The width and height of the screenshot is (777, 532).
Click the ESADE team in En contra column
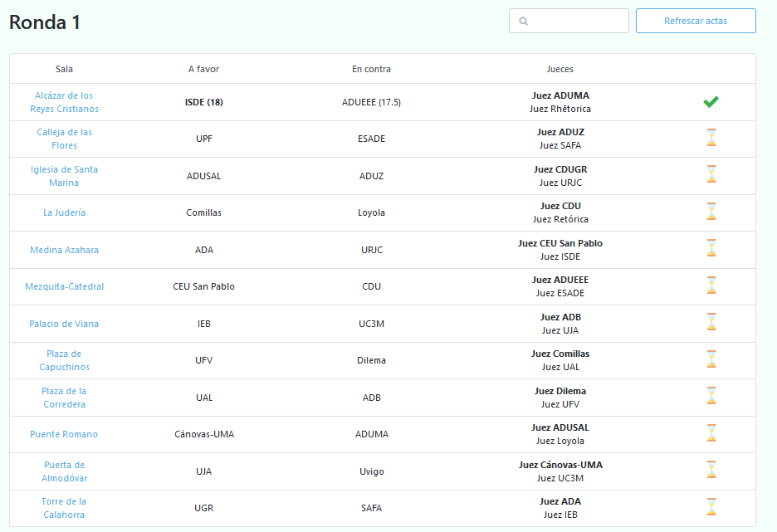[x=371, y=139]
